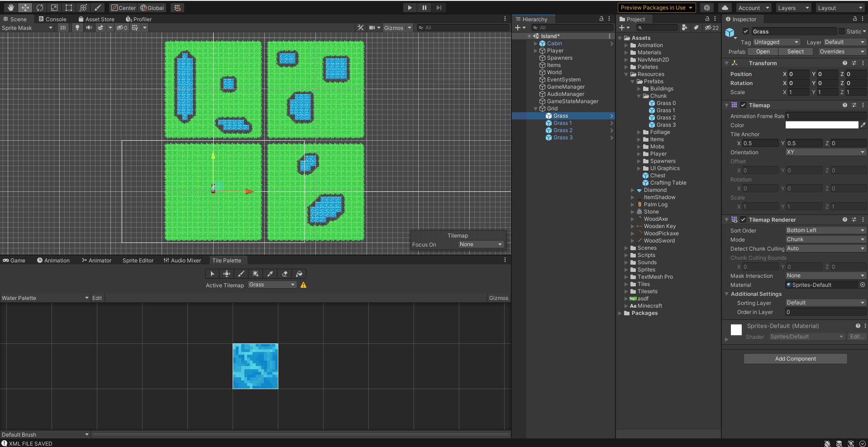Toggle 2D view mode in Scene
This screenshot has width=868, height=447.
point(62,28)
